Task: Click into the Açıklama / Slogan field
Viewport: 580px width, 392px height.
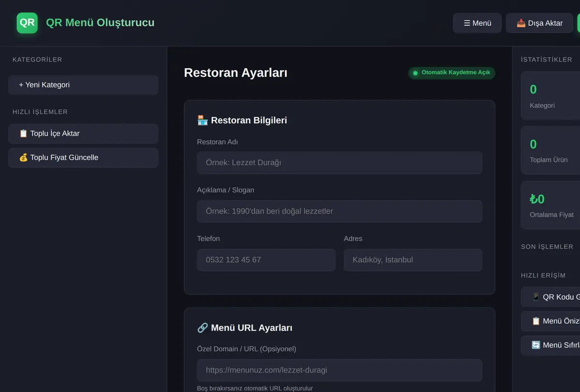Action: [339, 211]
